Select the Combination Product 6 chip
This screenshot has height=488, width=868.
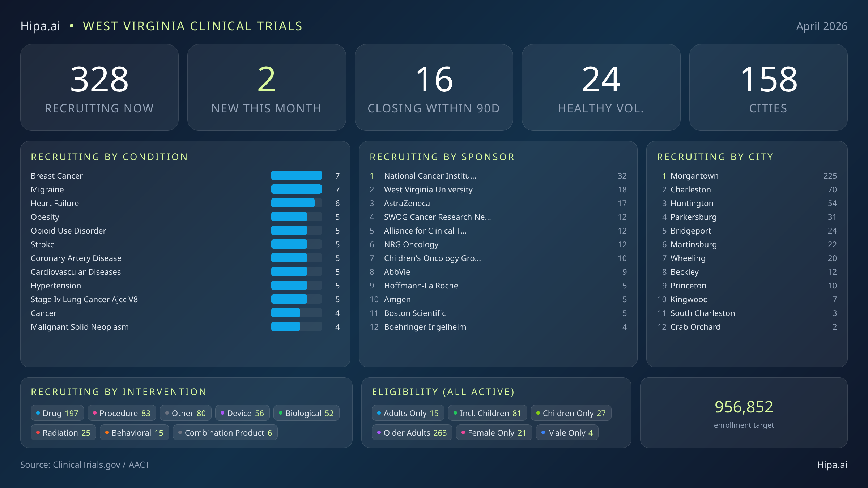pyautogui.click(x=225, y=433)
